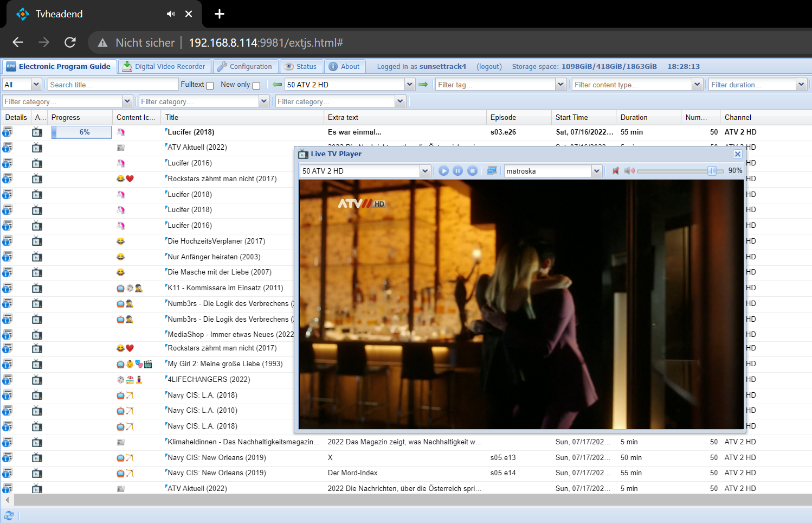This screenshot has width=812, height=523.
Task: Adjust the Live TV Player volume slider
Action: tap(712, 171)
